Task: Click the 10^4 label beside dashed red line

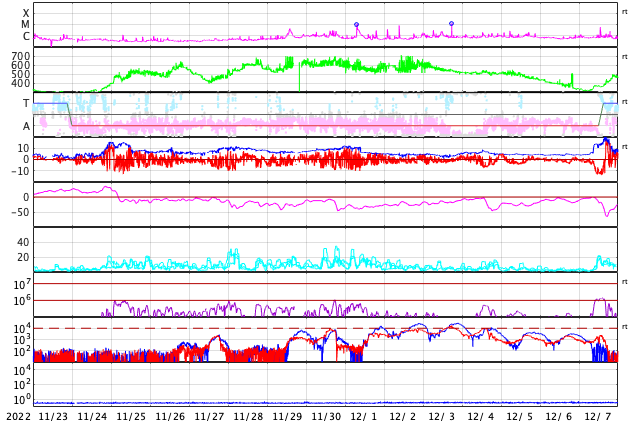Action: pyautogui.click(x=22, y=328)
